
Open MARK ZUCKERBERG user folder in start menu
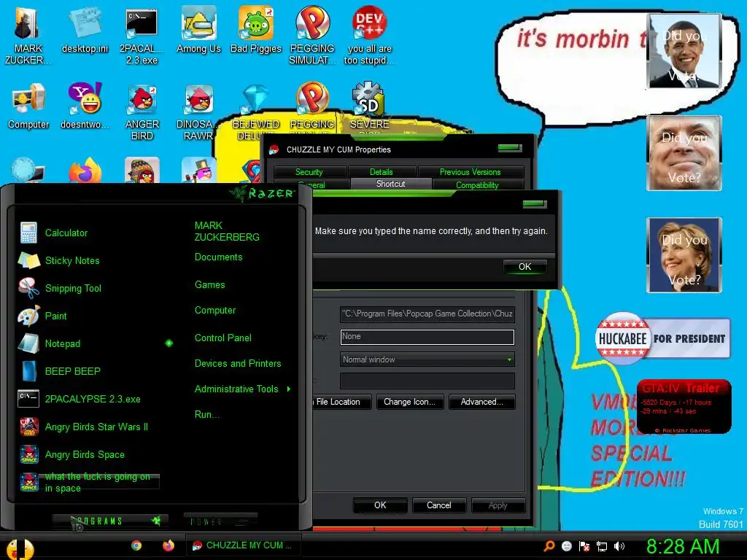tap(227, 231)
